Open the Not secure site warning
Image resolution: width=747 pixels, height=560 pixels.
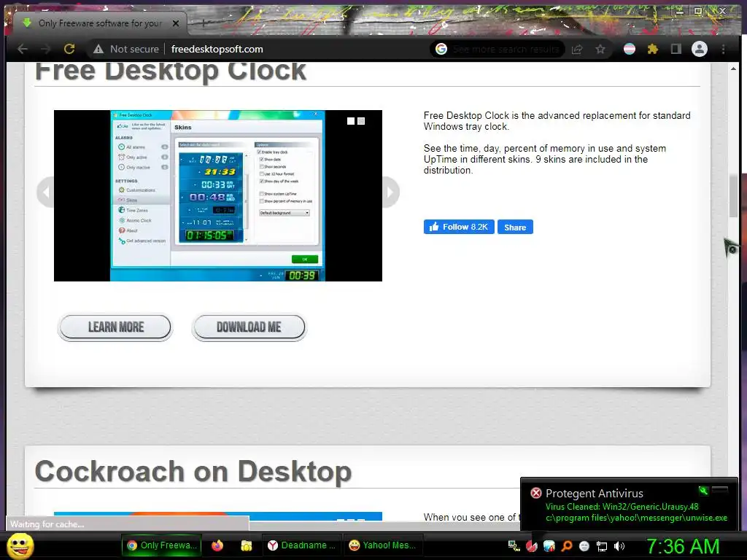[x=125, y=49]
